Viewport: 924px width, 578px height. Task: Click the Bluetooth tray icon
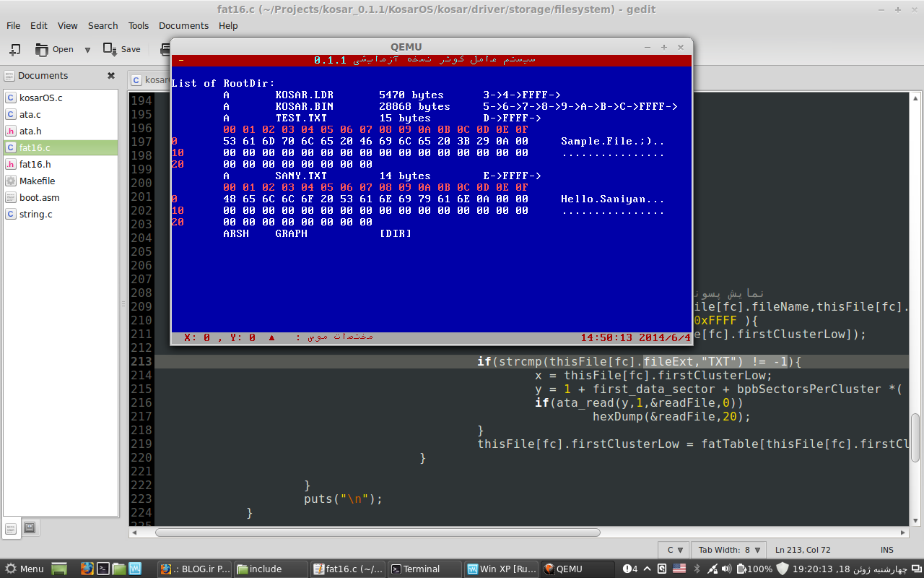(x=697, y=569)
